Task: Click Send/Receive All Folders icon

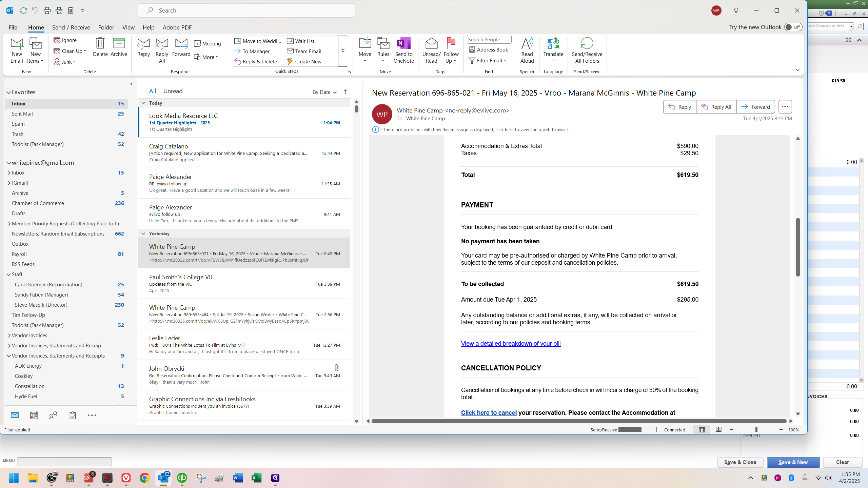Action: tap(587, 43)
